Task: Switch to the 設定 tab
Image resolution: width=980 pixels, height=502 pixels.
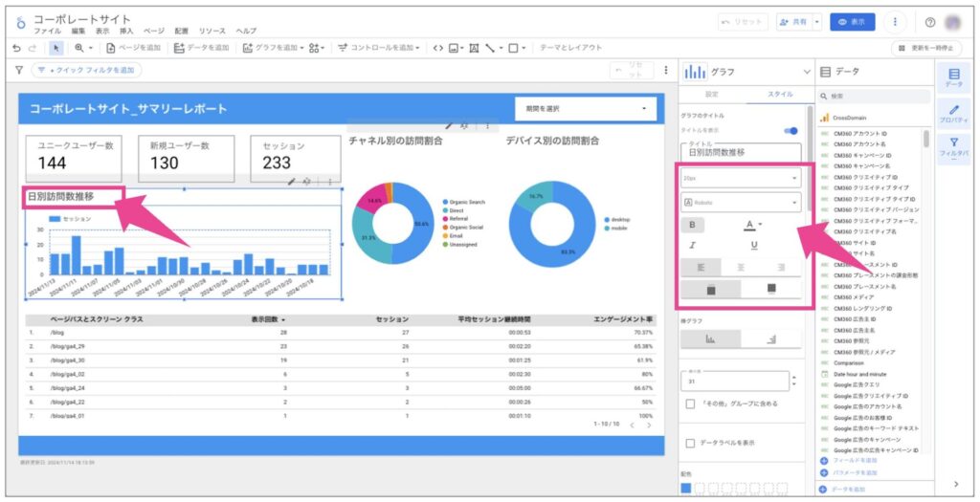Action: [712, 95]
